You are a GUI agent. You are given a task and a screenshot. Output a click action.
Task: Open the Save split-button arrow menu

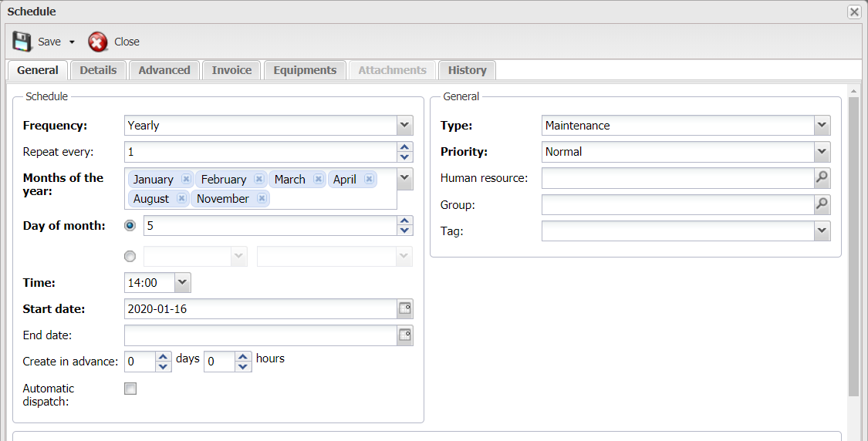(72, 42)
